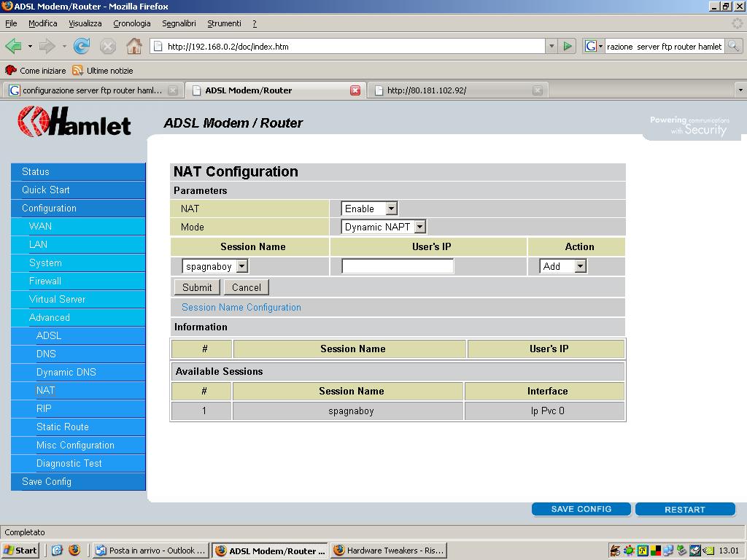Image resolution: width=747 pixels, height=560 pixels.
Task: Open Session Name Configuration link
Action: [x=241, y=307]
